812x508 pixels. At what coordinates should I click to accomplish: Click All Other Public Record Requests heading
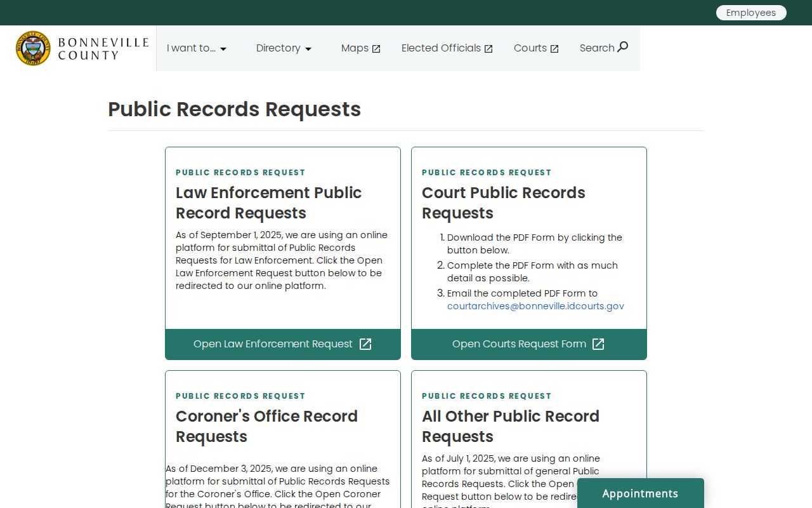[511, 426]
